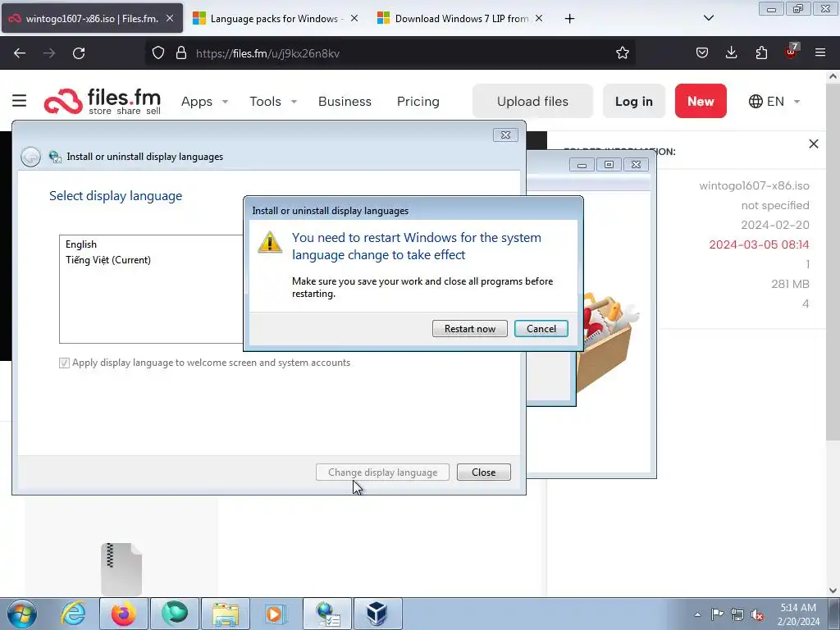Click the disabled Change display language button
Image resolution: width=840 pixels, height=630 pixels.
382,472
